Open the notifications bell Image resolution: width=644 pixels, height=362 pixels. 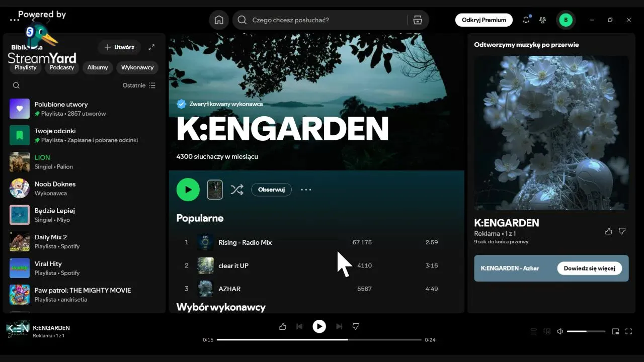coord(526,20)
